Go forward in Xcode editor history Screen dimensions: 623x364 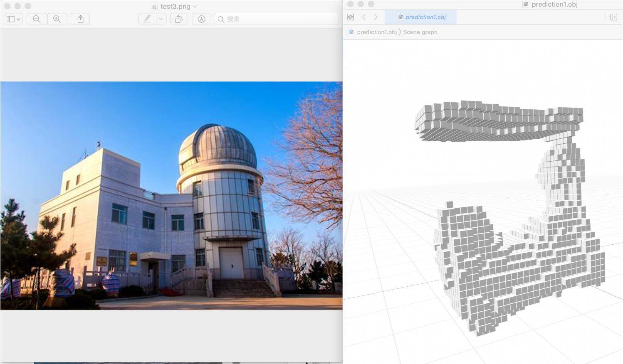pos(376,17)
